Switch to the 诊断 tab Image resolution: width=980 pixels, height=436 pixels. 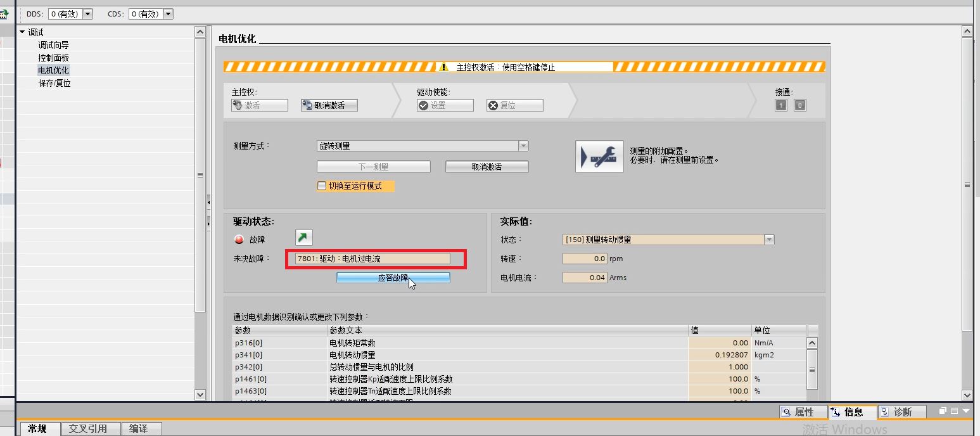point(902,412)
